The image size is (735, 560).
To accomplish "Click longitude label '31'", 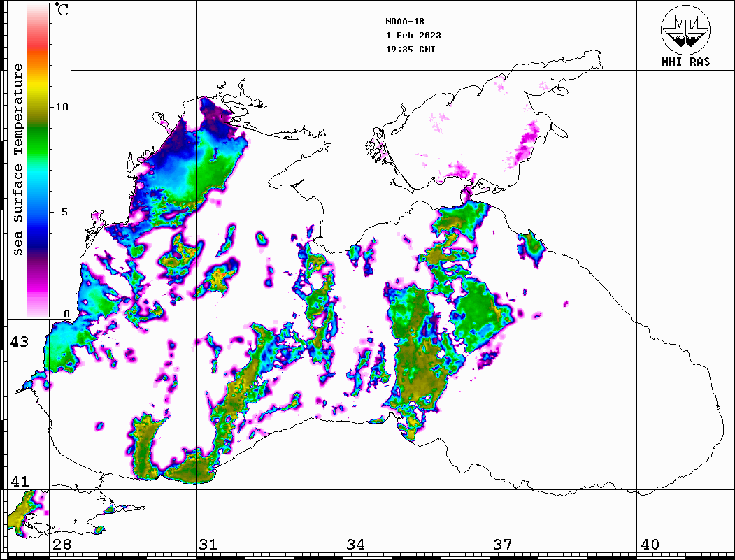I will pos(208,545).
